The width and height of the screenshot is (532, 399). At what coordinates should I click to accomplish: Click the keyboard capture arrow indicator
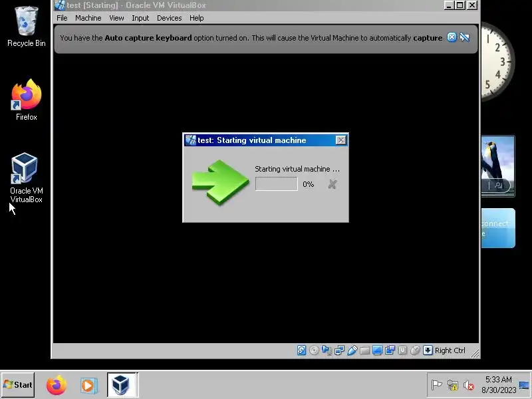coord(428,350)
